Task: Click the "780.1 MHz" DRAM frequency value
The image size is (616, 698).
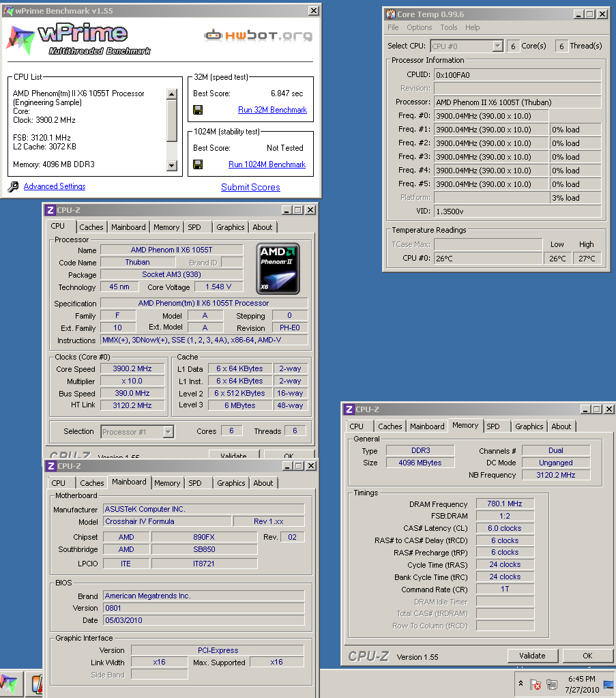Action: tap(505, 504)
